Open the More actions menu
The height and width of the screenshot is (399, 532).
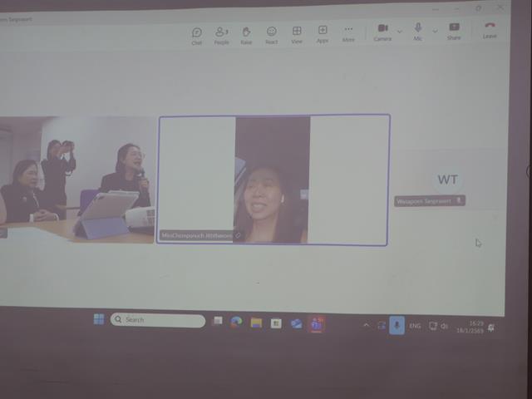pos(348,33)
